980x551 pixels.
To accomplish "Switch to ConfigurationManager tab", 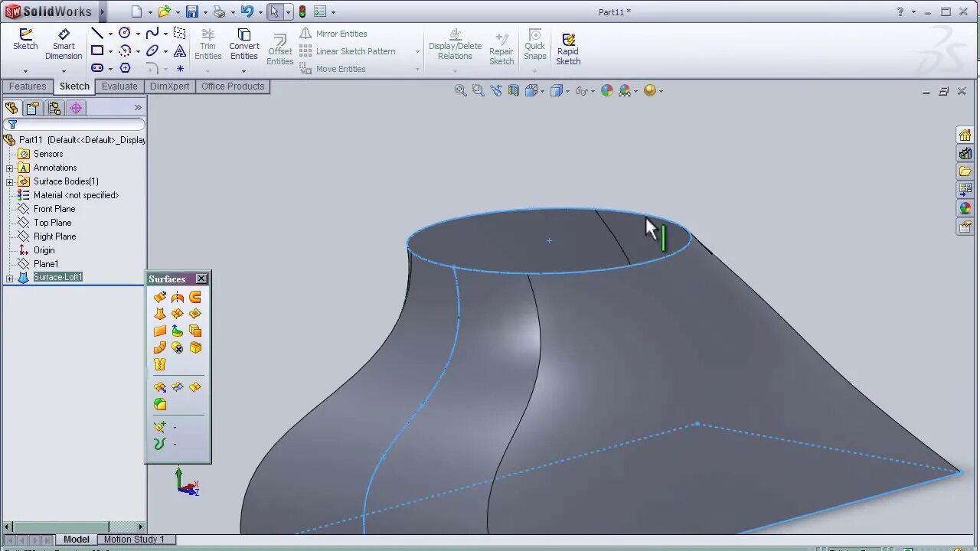I will pyautogui.click(x=54, y=108).
